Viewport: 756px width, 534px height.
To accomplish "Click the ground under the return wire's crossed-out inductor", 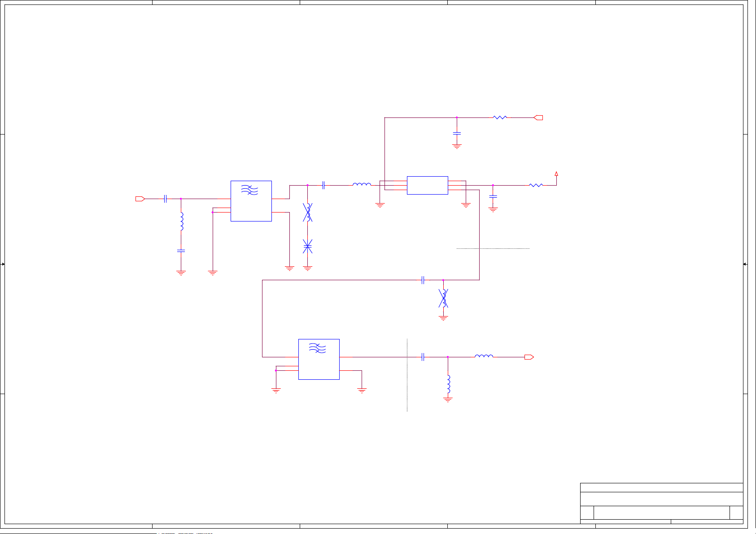I will [443, 318].
